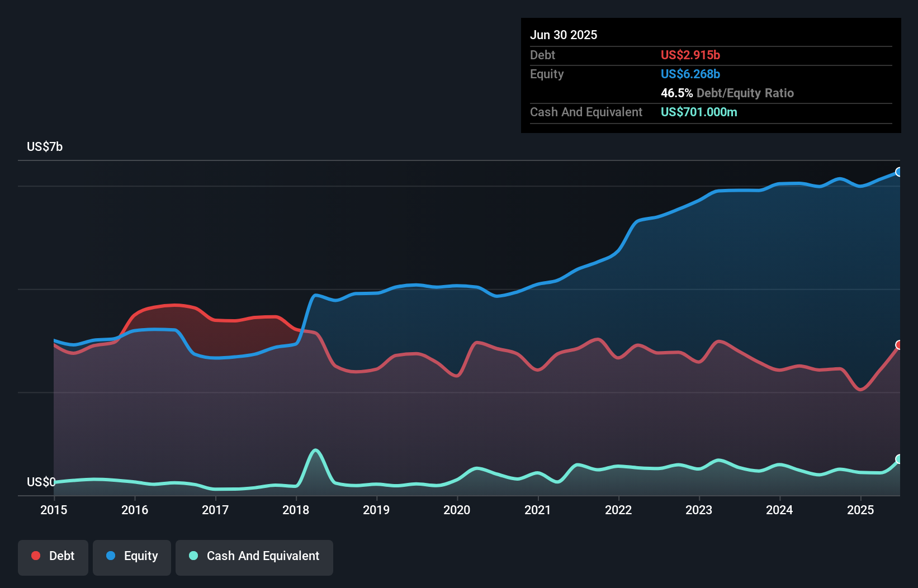
Task: Click the Debt endpoint marker on chart
Action: 898,345
